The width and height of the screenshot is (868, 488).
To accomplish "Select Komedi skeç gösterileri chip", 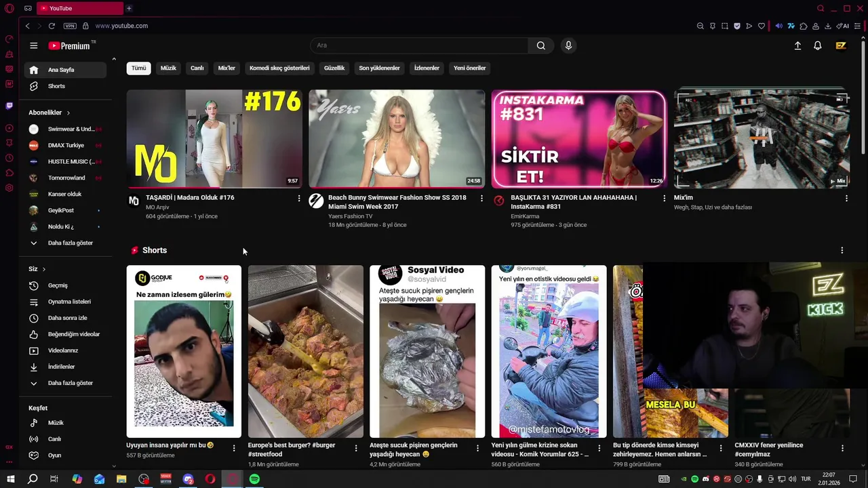I will tap(279, 68).
